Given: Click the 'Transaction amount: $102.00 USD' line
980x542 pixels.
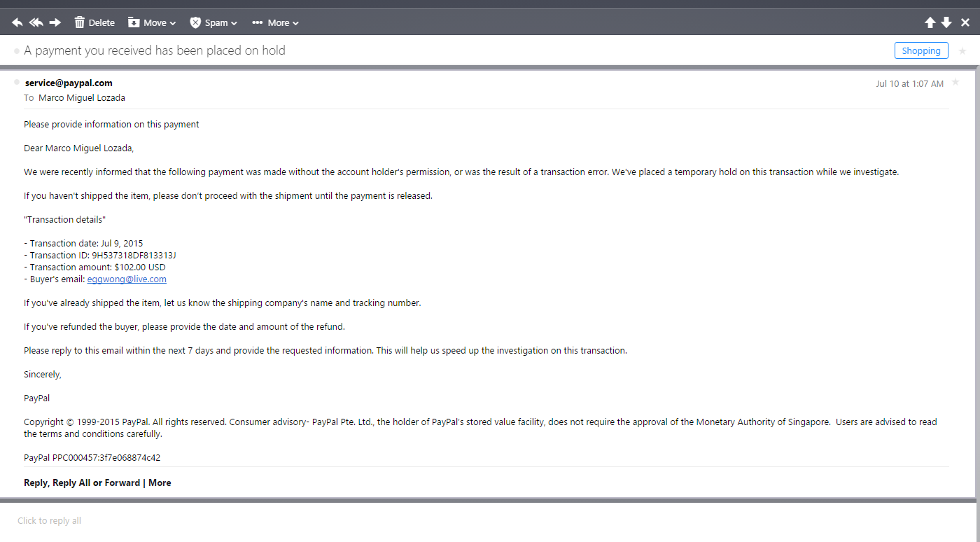Looking at the screenshot, I should pos(94,267).
